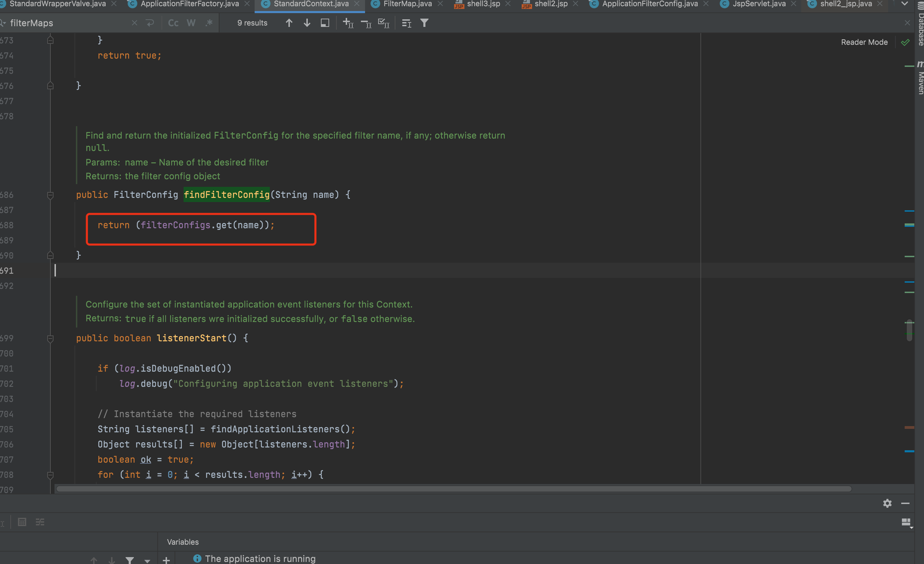The image size is (924, 564).
Task: Open search filter funnel icon
Action: 424,23
